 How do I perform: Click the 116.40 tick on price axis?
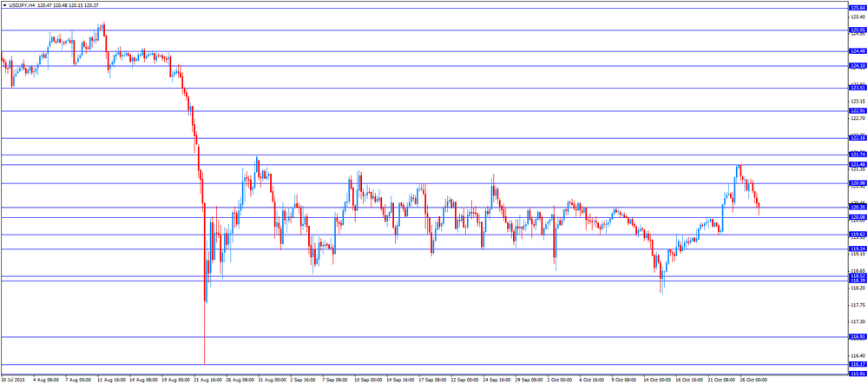(858, 355)
